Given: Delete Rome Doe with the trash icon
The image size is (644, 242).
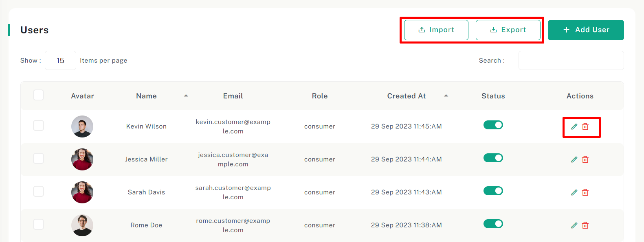Looking at the screenshot, I should coord(585,225).
